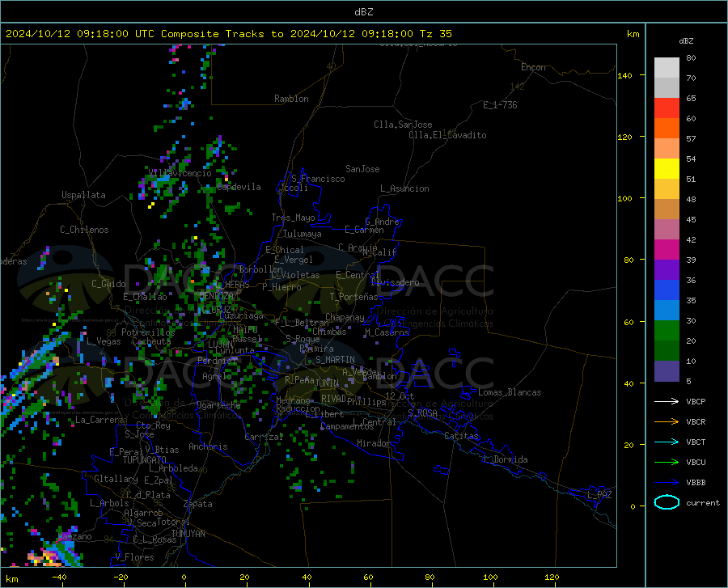Click the 'Lomas_Blancas' map label
Screen dimensions: 728x588
point(510,392)
